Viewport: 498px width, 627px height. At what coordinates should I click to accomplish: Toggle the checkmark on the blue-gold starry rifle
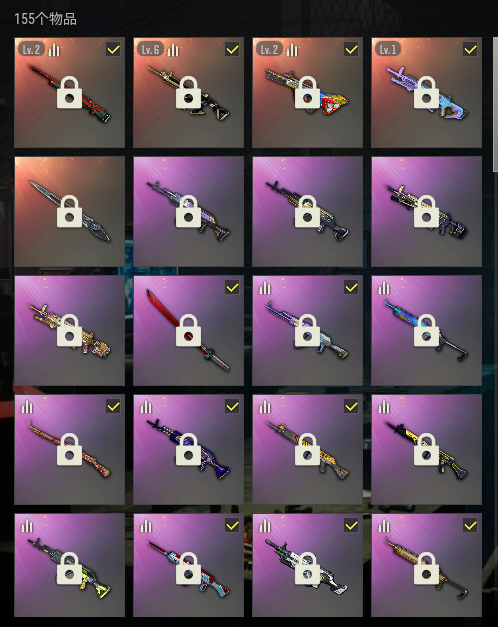232,407
